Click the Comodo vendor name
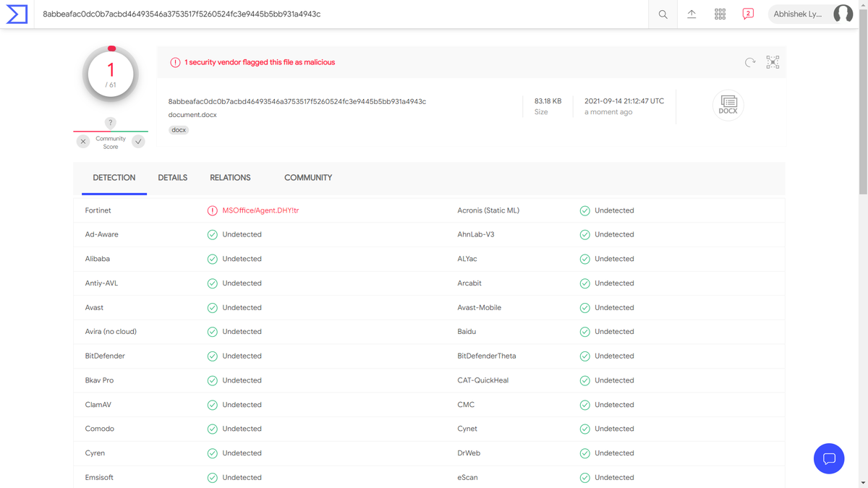The height and width of the screenshot is (488, 868). click(x=100, y=429)
